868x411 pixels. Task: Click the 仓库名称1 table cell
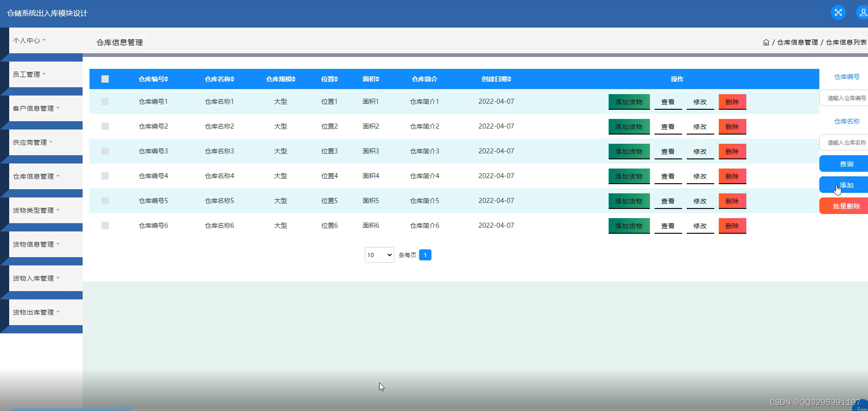[x=219, y=101]
